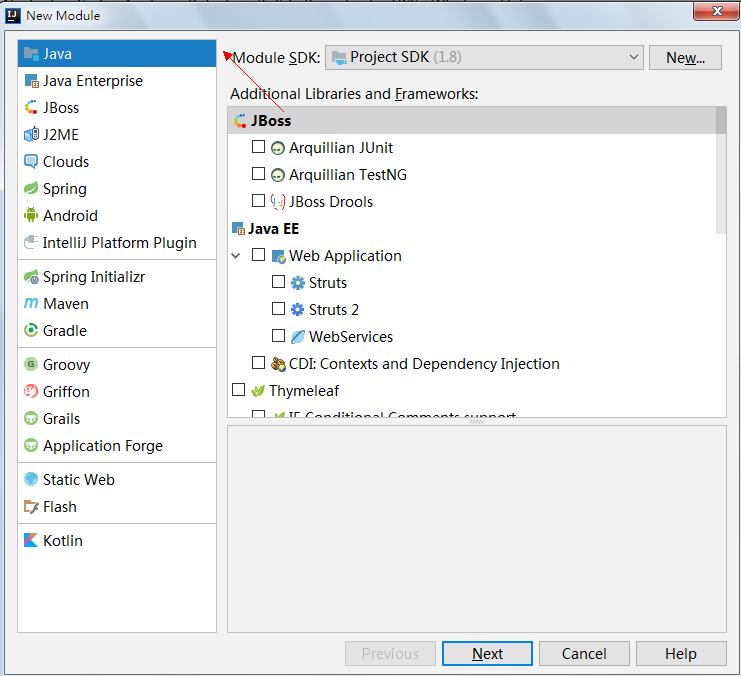Check the JBoss Drools checkbox
The width and height of the screenshot is (741, 676).
point(258,200)
